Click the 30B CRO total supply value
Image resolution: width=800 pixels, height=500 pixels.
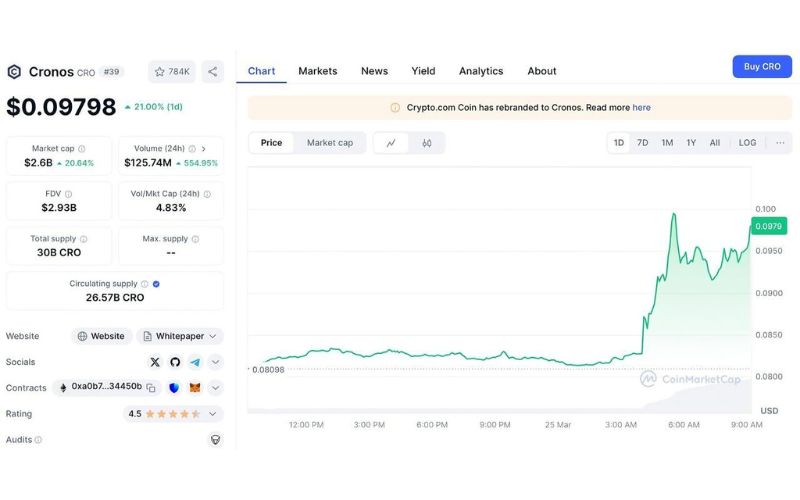(59, 253)
